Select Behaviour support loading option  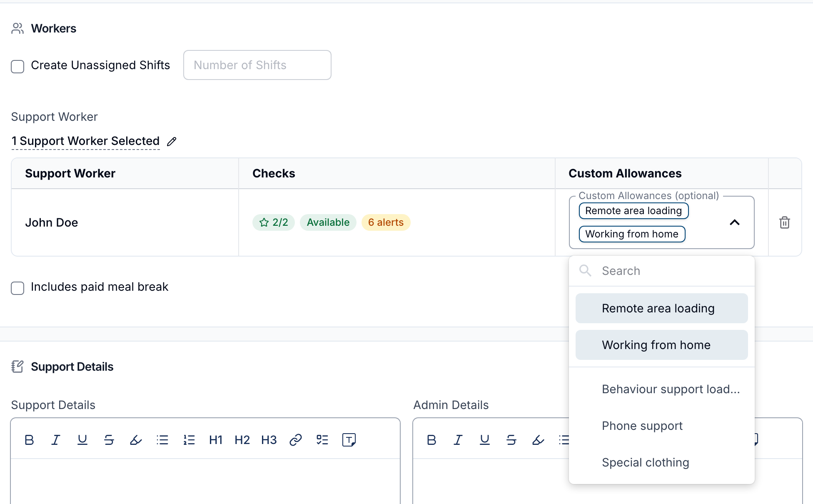coord(661,389)
